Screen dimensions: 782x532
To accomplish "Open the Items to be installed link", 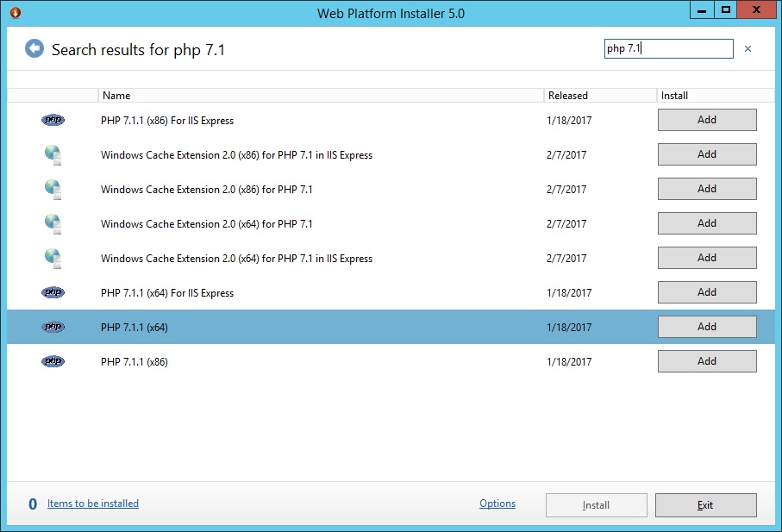I will tap(93, 504).
